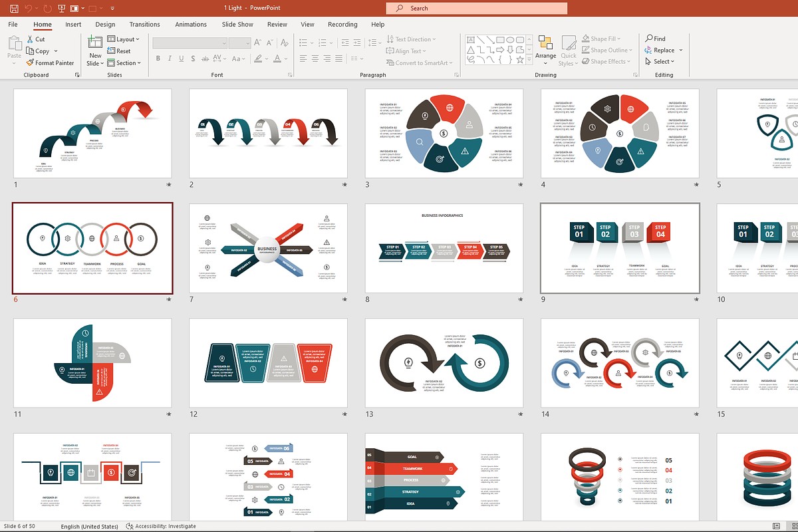Open the Recording tab
Screen dimensions: 798x532
tap(342, 25)
